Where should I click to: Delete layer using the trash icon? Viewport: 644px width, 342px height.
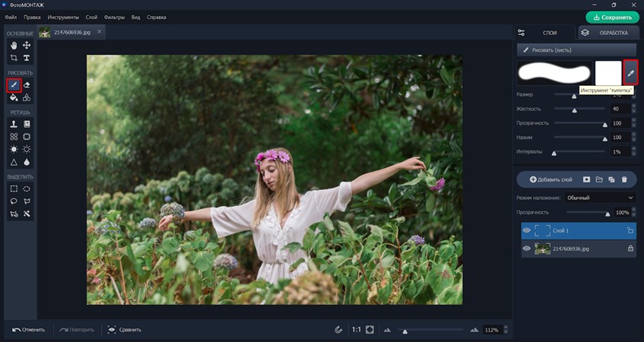(x=624, y=179)
